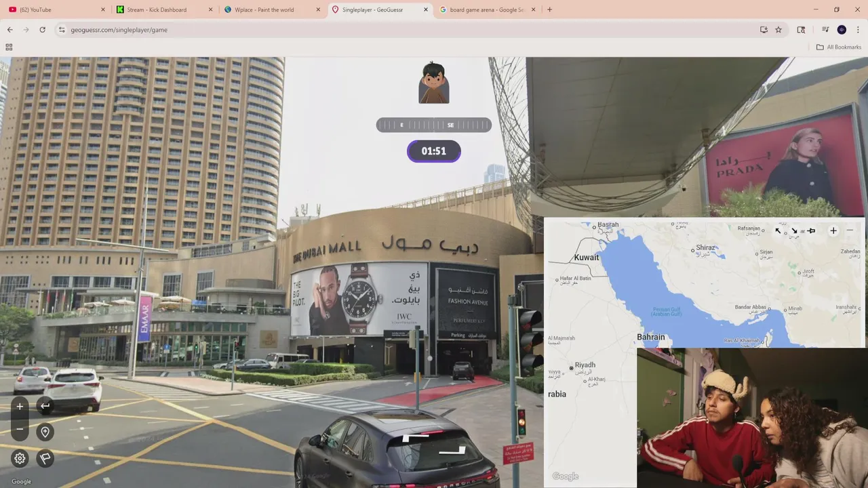868x488 pixels.
Task: Switch to the Stream - Kick Dashboard tab
Action: (x=163, y=9)
